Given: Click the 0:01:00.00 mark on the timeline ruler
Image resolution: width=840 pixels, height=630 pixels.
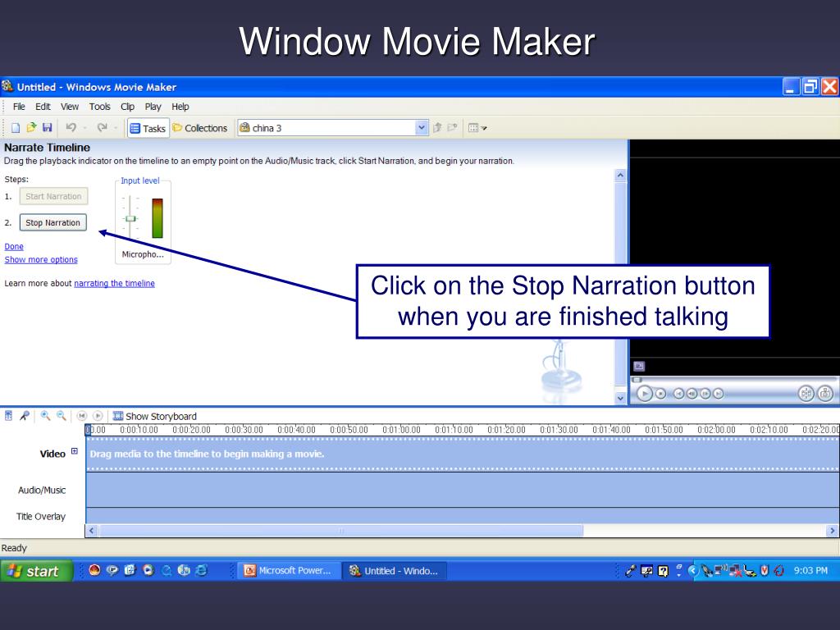Looking at the screenshot, I should (402, 430).
